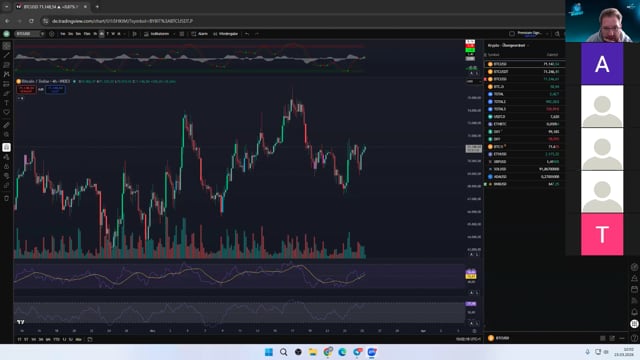The image size is (640, 360).
Task: Toggle log scale on the main price pane
Action: coord(477,254)
